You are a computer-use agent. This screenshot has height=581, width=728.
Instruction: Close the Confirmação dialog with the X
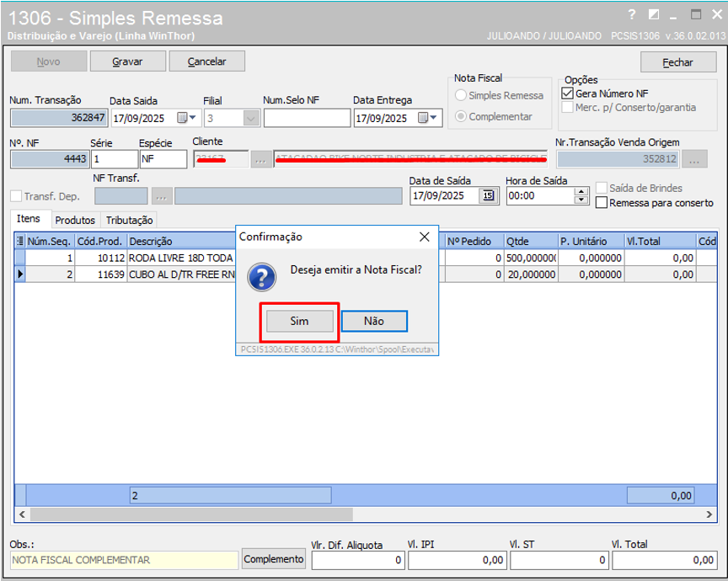coord(425,237)
